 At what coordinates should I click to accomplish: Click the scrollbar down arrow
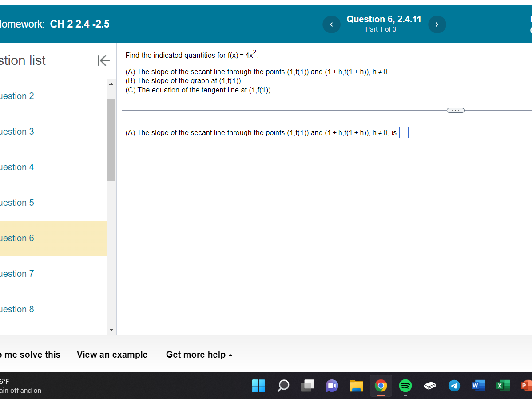(x=111, y=330)
